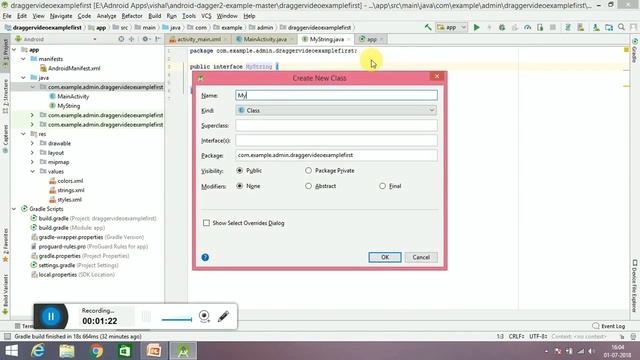Select Abstract modifier radio button
Screen dimensions: 640x360
click(308, 186)
